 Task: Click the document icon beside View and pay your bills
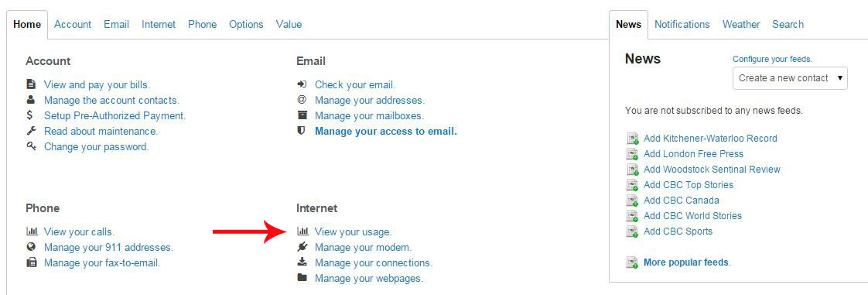coord(31,85)
